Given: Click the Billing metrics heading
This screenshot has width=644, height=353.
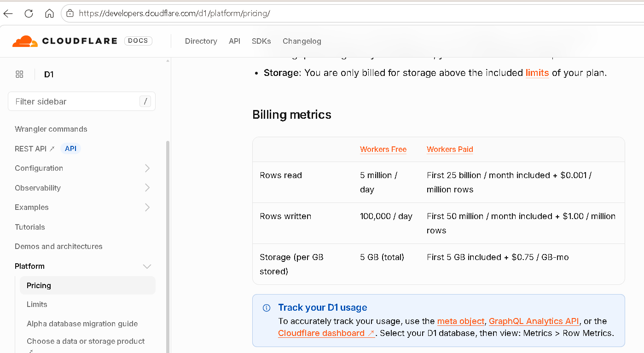Looking at the screenshot, I should (292, 115).
